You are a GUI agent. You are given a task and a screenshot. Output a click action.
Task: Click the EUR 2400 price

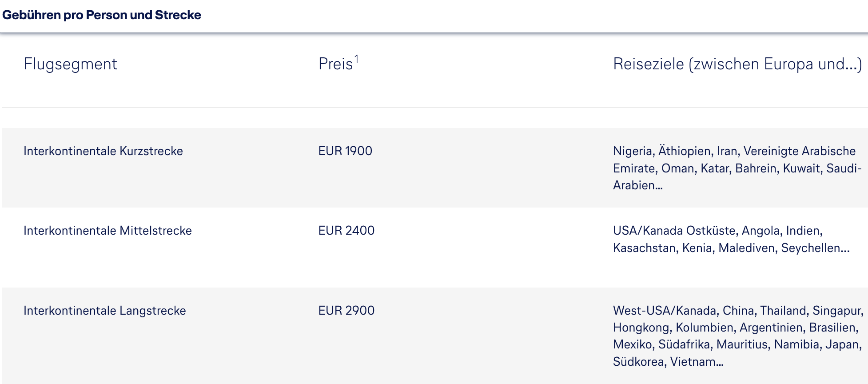tap(346, 231)
